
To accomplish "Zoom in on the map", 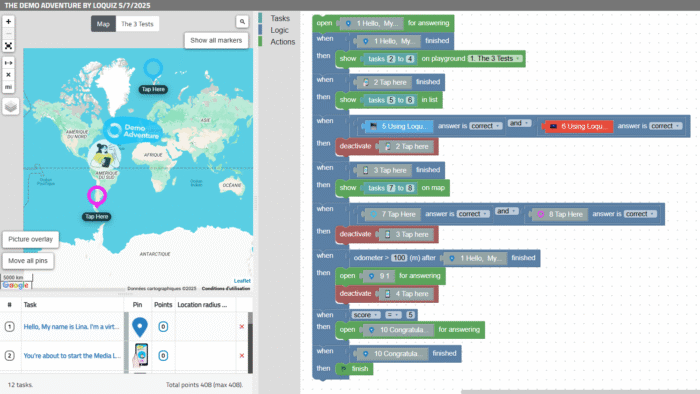I will click(8, 21).
